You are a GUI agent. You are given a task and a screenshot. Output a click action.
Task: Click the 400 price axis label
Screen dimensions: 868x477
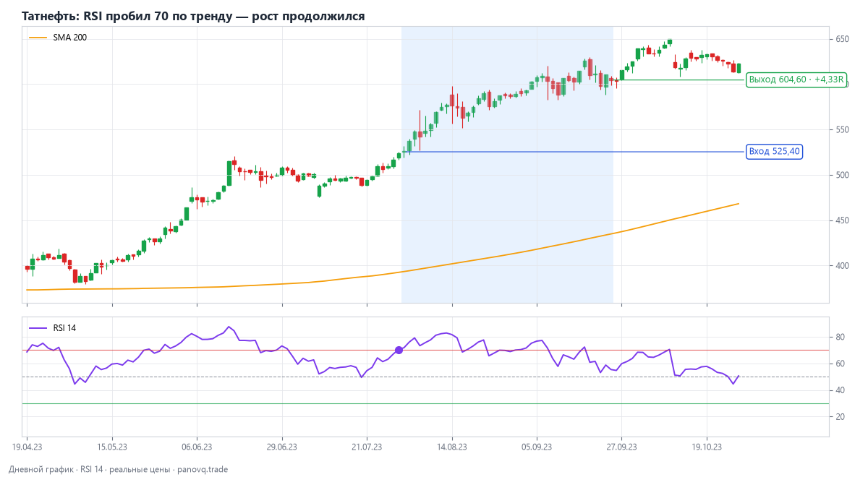click(x=843, y=266)
